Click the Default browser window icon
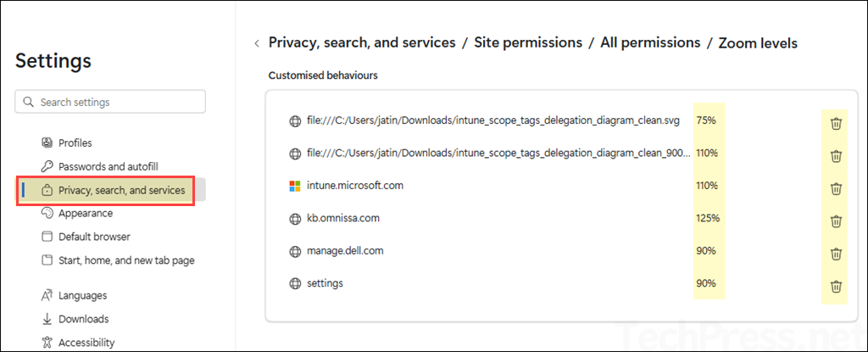The height and width of the screenshot is (352, 868). point(47,237)
